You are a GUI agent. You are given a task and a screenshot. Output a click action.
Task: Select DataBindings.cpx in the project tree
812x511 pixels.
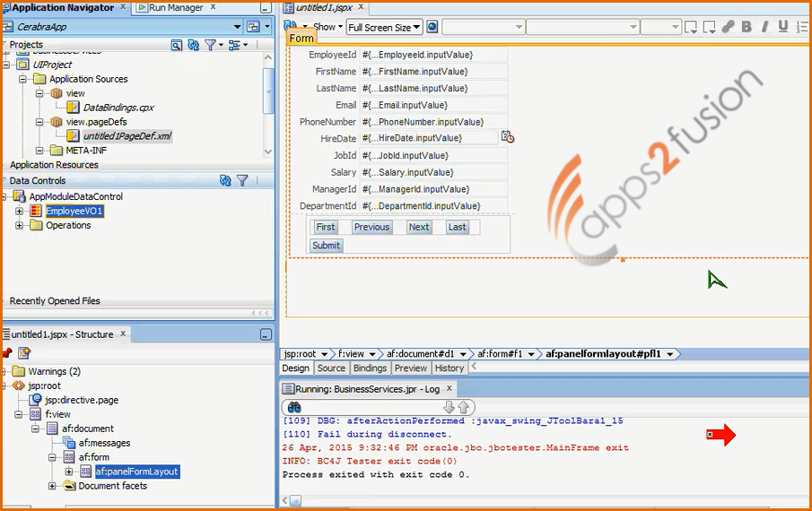(118, 108)
